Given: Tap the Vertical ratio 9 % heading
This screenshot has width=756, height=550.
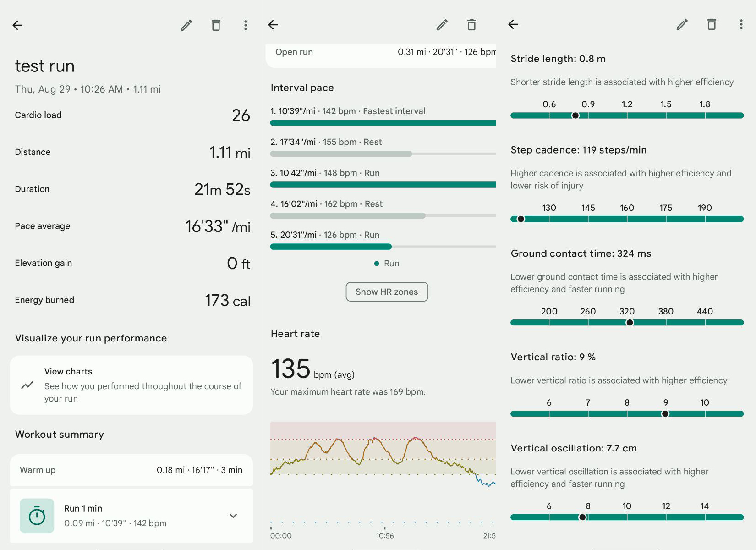Looking at the screenshot, I should pos(553,357).
